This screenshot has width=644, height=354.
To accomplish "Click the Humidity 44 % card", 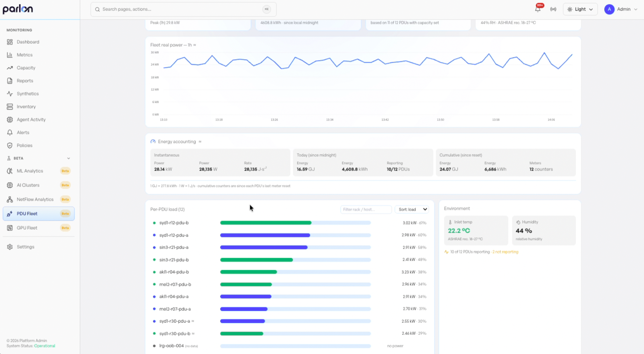I will click(544, 230).
